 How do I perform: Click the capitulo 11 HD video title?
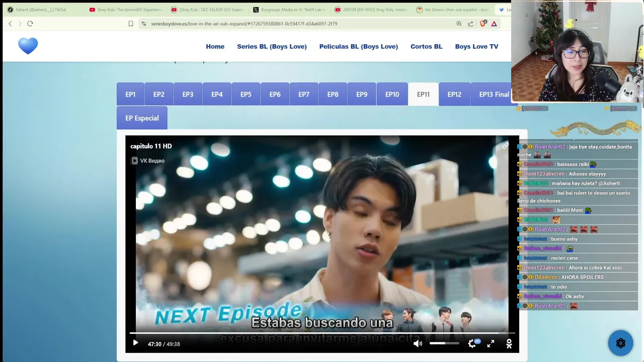coord(151,146)
